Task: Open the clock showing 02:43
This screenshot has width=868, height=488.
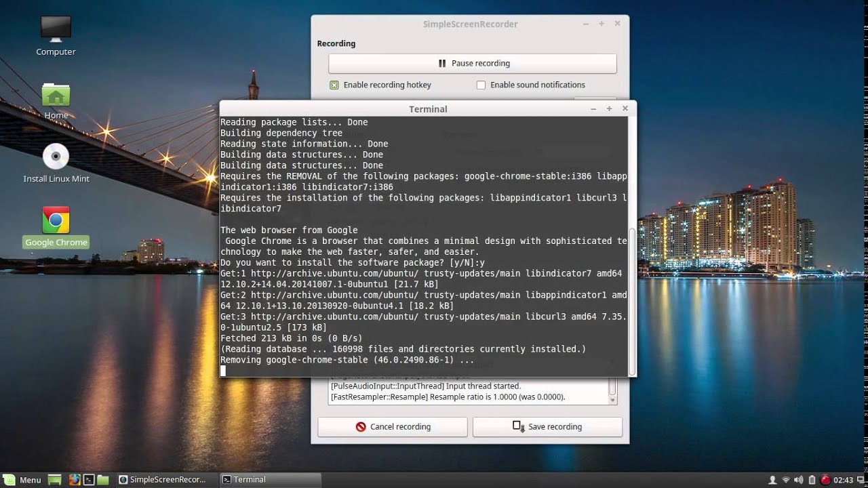Action: pos(844,480)
